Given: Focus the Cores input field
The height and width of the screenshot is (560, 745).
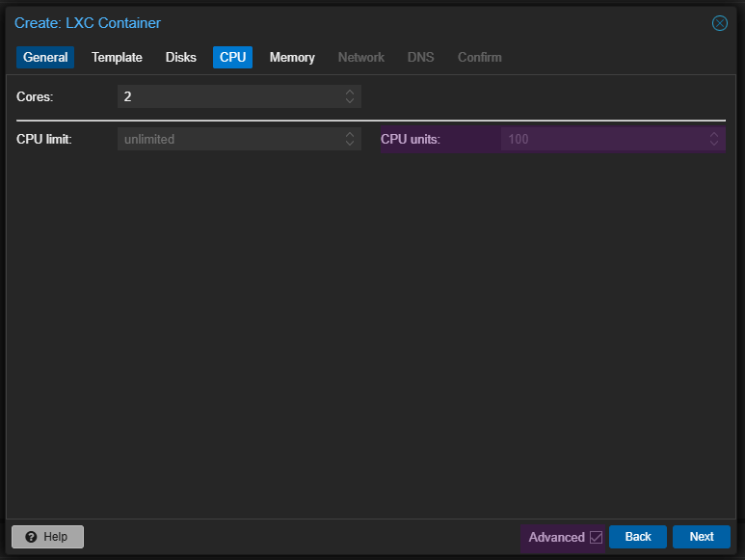Looking at the screenshot, I should 230,96.
